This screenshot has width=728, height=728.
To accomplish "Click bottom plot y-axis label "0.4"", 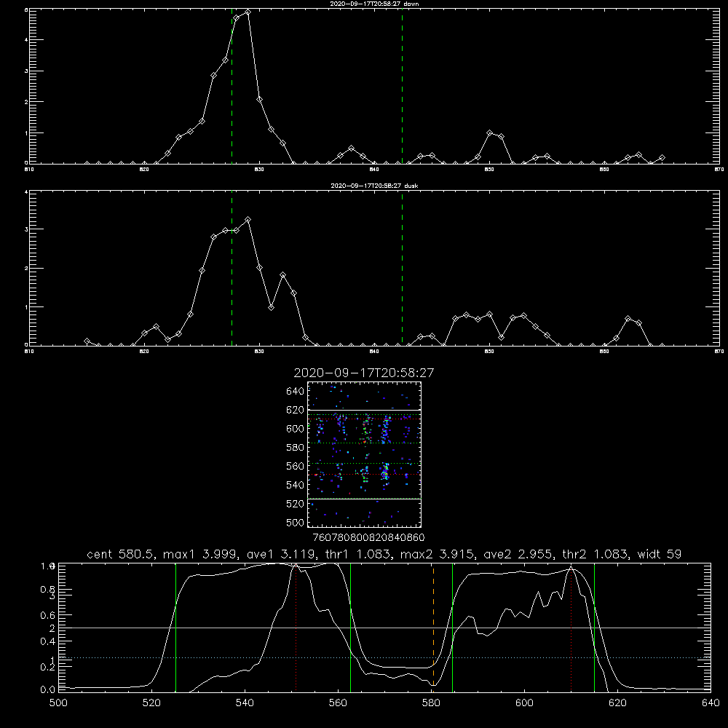I will (47, 641).
